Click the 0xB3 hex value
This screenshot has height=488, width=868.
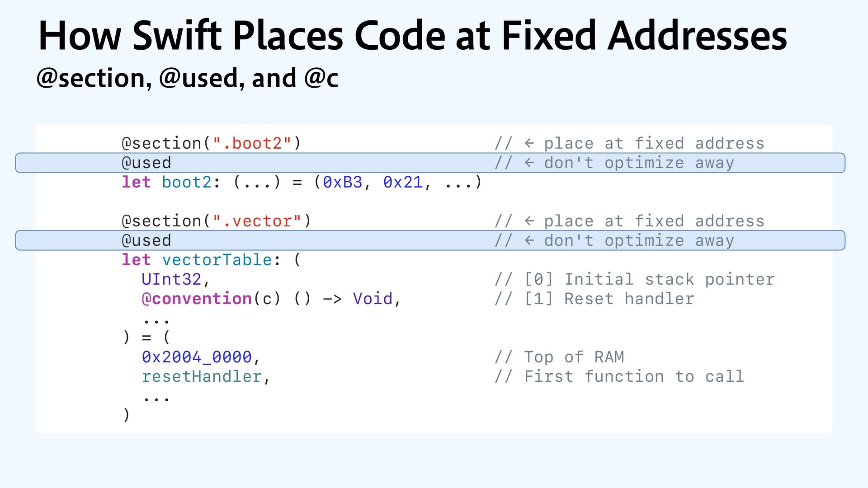(x=343, y=182)
